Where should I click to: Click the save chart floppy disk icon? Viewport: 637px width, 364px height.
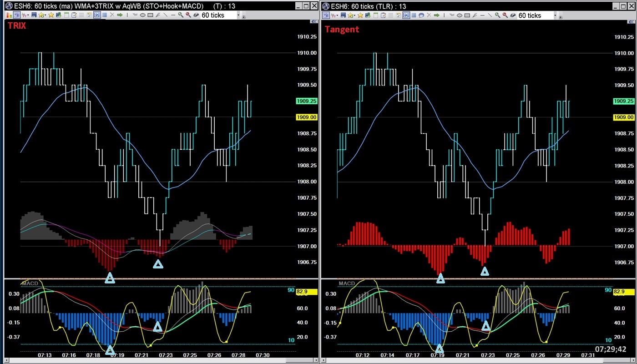(x=33, y=15)
